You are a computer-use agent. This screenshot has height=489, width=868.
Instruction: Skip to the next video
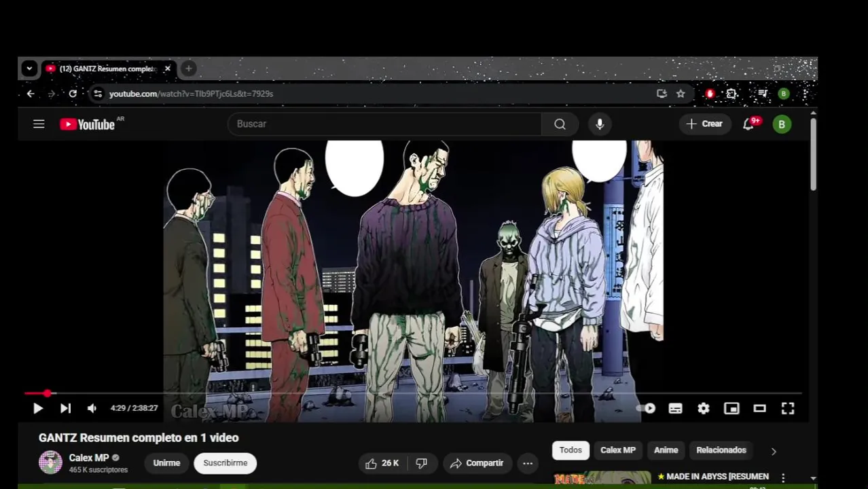coord(65,408)
